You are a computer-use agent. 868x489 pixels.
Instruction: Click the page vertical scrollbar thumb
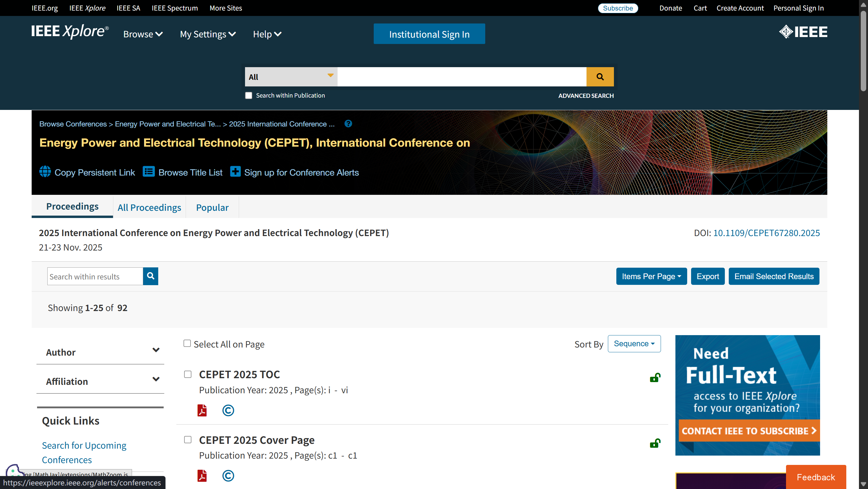pyautogui.click(x=863, y=51)
